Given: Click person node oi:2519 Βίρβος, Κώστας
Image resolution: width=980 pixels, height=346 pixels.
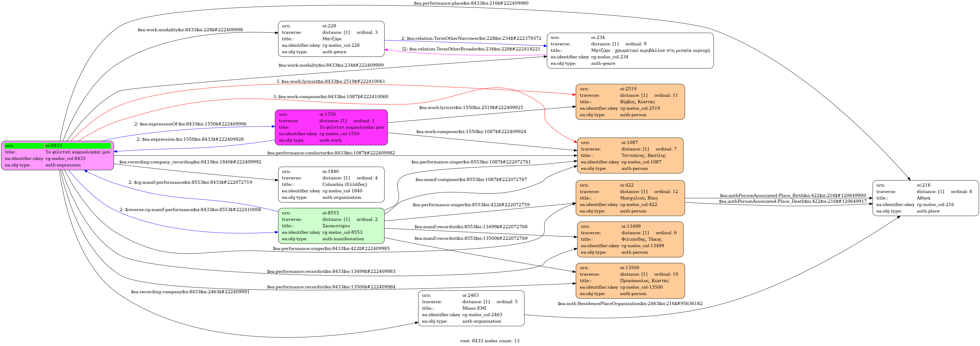Looking at the screenshot, I should pyautogui.click(x=630, y=102).
